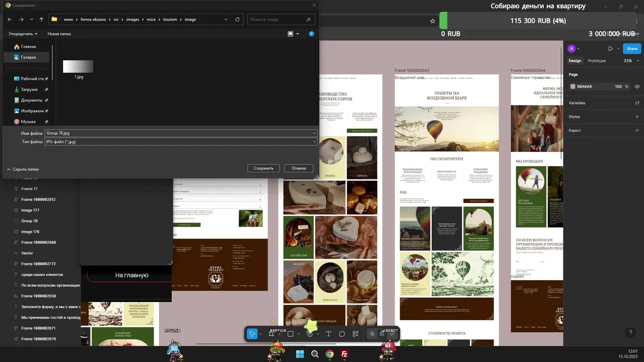Add a style with Styles plus icon

click(x=637, y=117)
